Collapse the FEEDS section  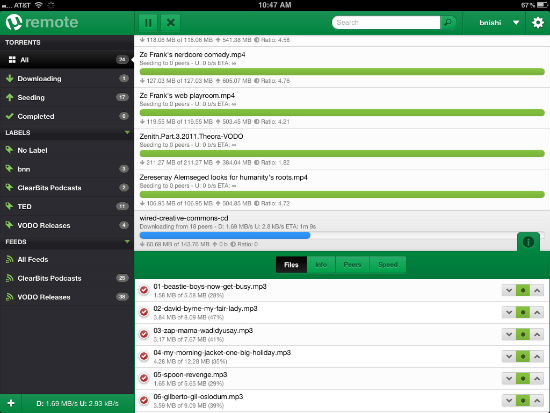tap(127, 241)
